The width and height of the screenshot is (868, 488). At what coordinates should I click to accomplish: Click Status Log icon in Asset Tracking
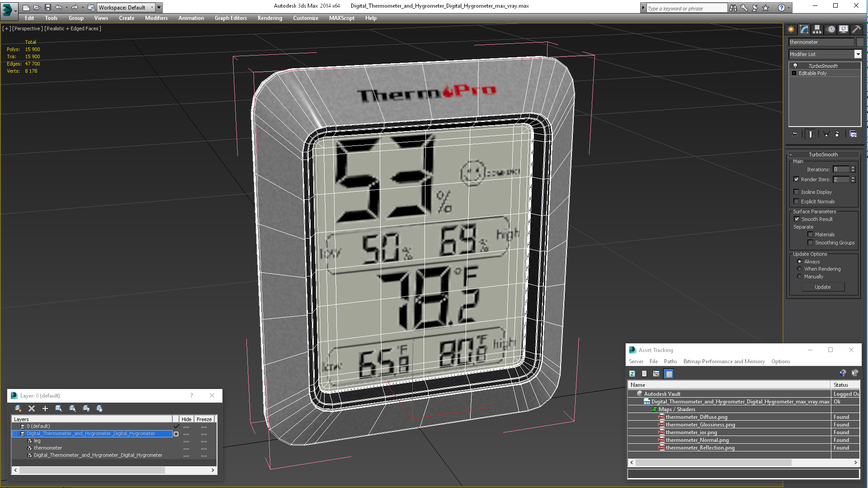(644, 374)
